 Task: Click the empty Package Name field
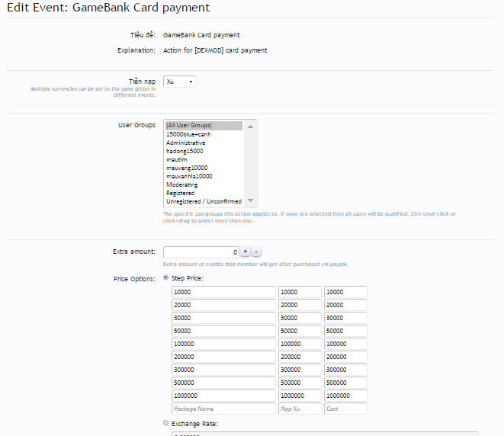(223, 409)
